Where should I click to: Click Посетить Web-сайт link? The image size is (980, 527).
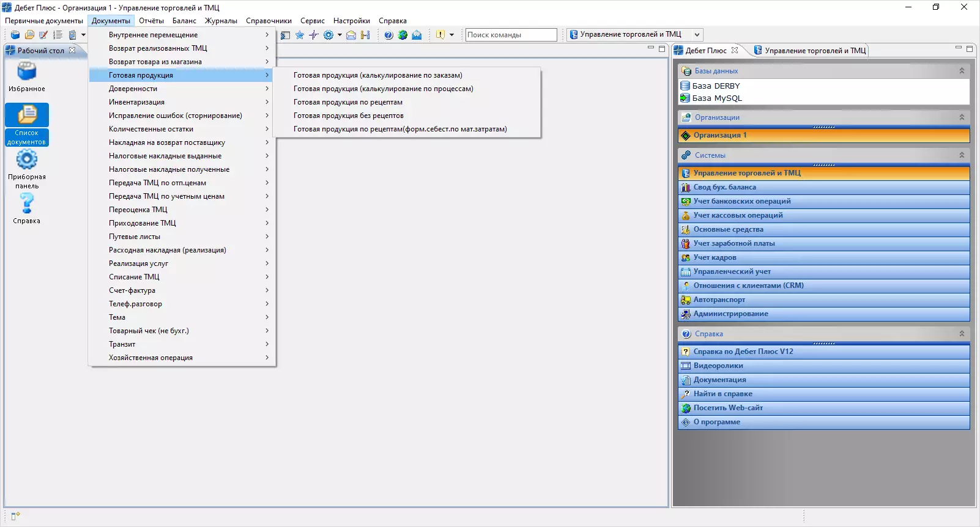coord(824,408)
